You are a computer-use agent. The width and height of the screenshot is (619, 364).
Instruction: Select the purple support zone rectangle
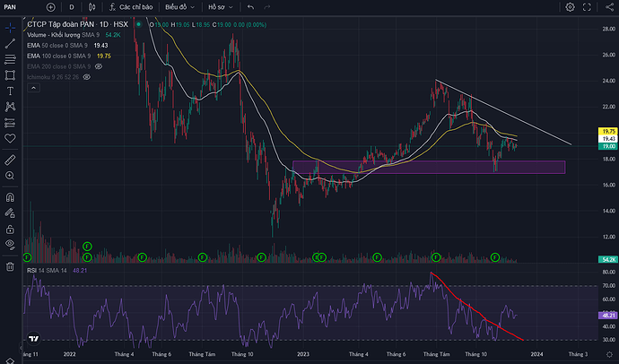click(x=428, y=168)
